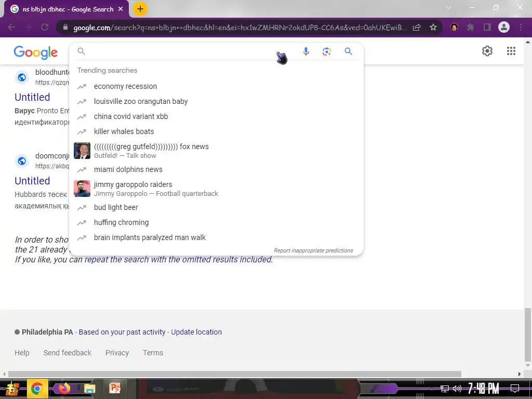Screen dimensions: 532x399
Task: Open PowerPoint from the taskbar
Action: (115, 388)
